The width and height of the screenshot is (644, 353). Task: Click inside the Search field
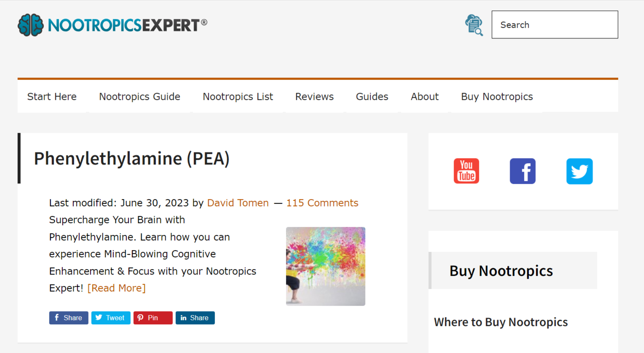point(555,25)
